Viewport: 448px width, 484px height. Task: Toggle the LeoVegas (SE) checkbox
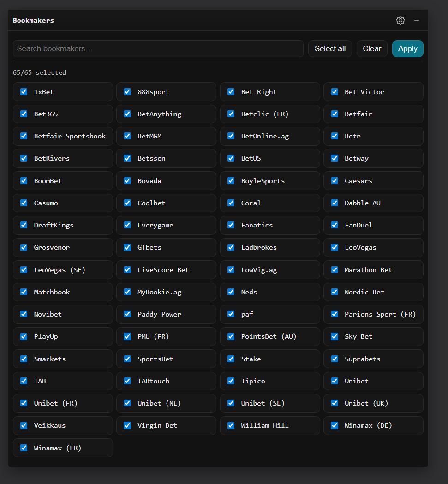pyautogui.click(x=24, y=270)
